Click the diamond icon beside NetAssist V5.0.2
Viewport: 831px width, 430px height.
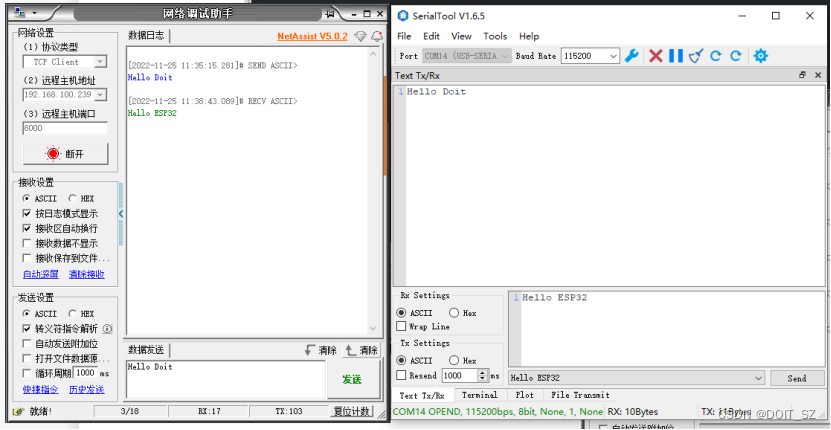pos(360,36)
